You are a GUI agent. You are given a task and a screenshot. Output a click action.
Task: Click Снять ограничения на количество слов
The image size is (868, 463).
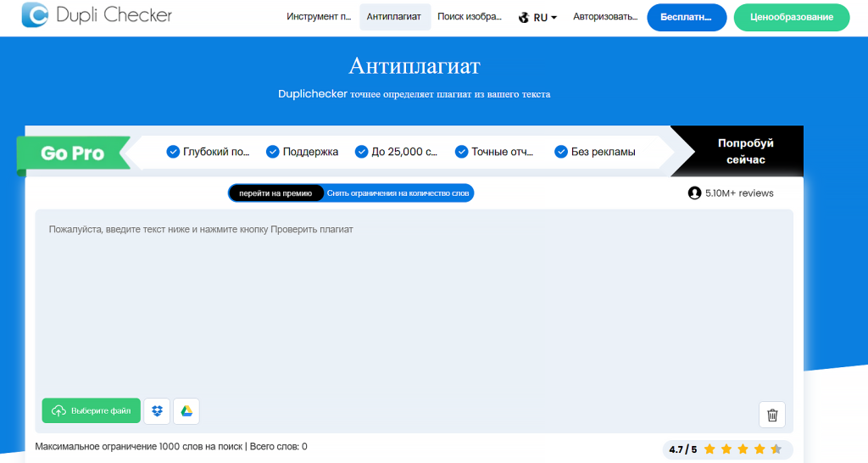398,193
